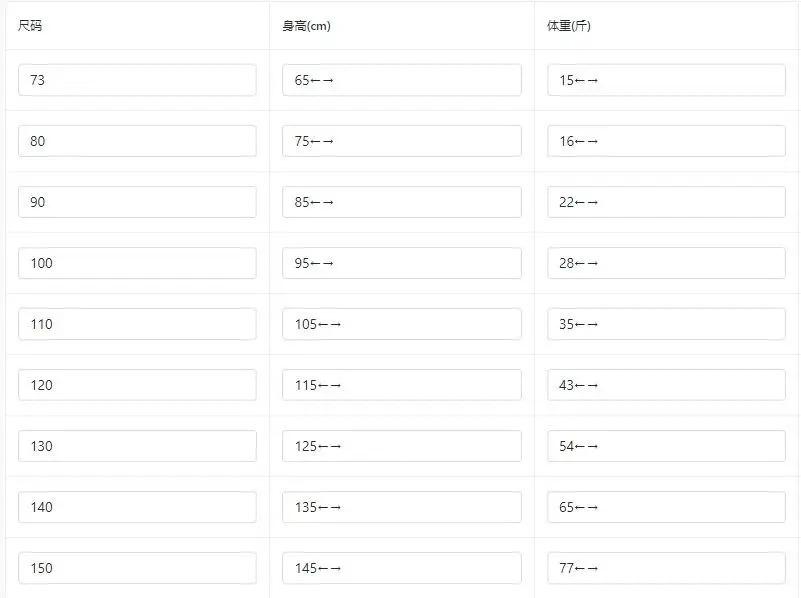Screen dimensions: 801x598
Task: Click the weight input showing 77←→
Action: coord(666,568)
